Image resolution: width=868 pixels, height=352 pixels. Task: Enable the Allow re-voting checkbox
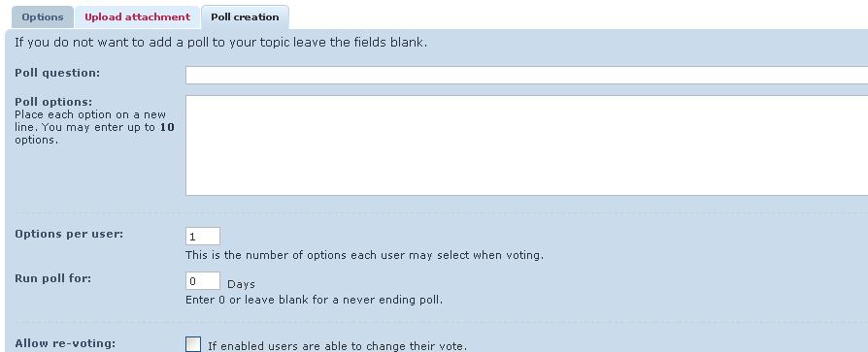coord(193,345)
